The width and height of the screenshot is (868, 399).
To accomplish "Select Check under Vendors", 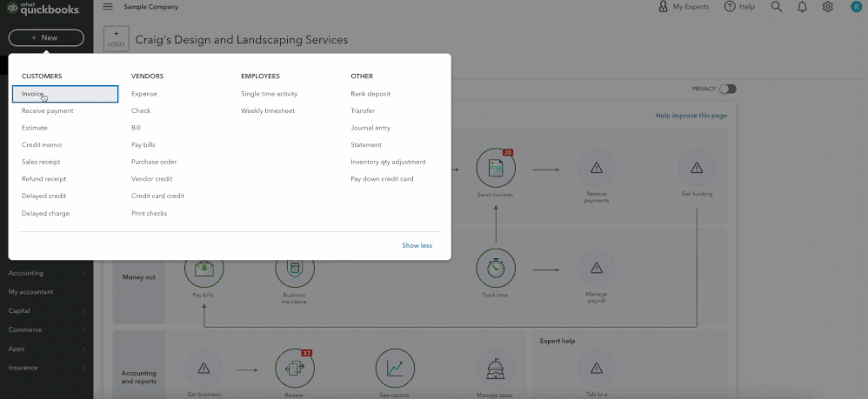I will [141, 110].
